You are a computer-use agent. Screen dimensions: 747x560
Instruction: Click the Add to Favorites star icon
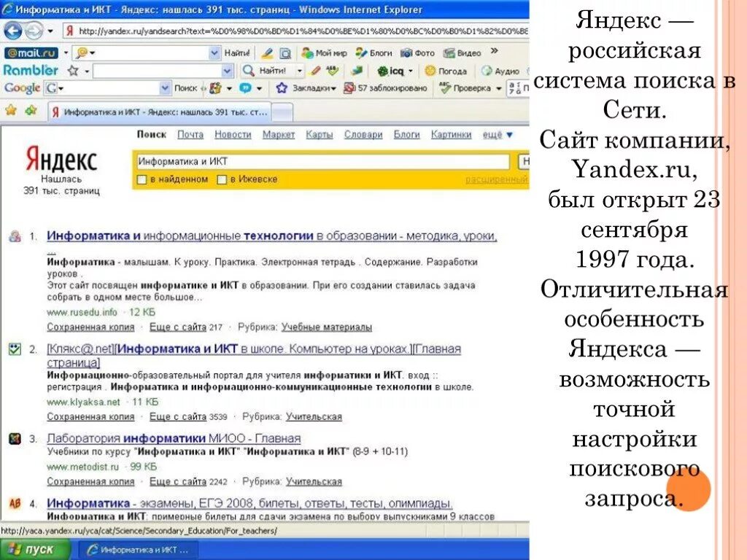point(31,111)
